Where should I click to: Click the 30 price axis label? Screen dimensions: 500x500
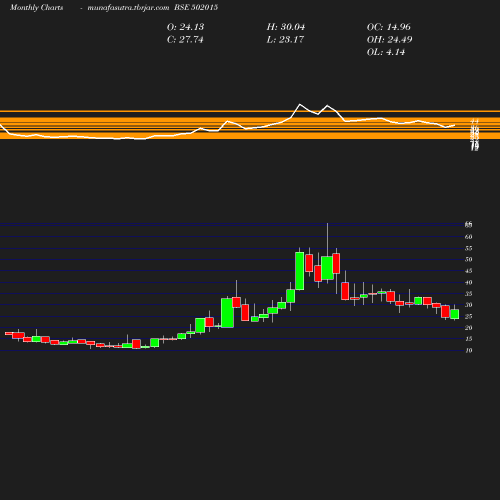click(x=469, y=305)
